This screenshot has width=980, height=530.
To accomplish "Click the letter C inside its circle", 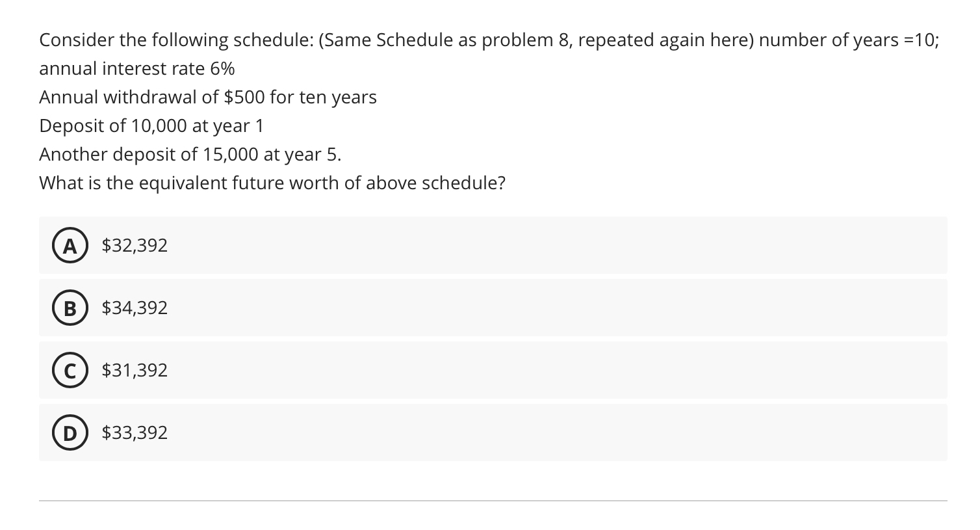I will tap(70, 370).
